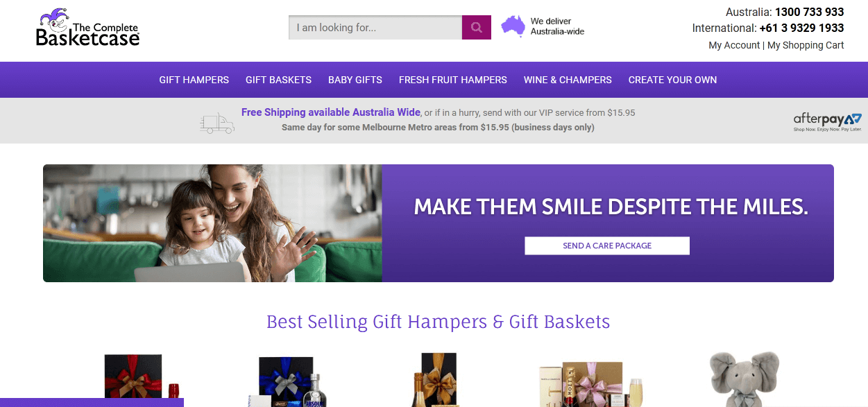Open My Account link
Image resolution: width=868 pixels, height=407 pixels.
734,45
